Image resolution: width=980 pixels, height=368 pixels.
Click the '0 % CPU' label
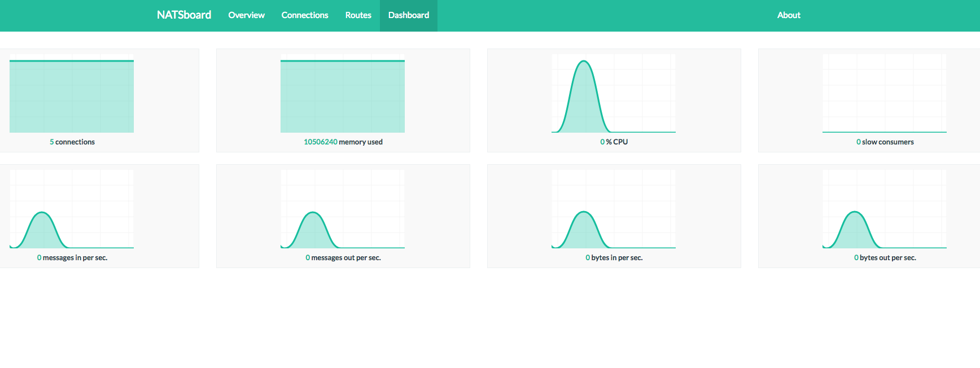[x=614, y=142]
